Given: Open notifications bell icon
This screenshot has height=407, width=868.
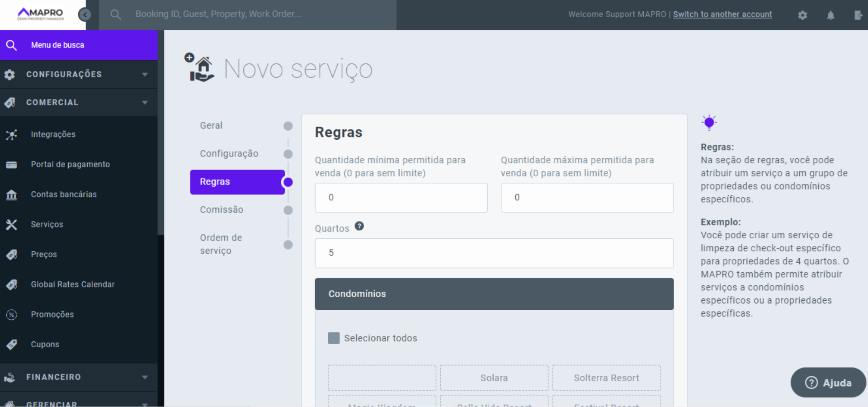Looking at the screenshot, I should click(x=830, y=15).
